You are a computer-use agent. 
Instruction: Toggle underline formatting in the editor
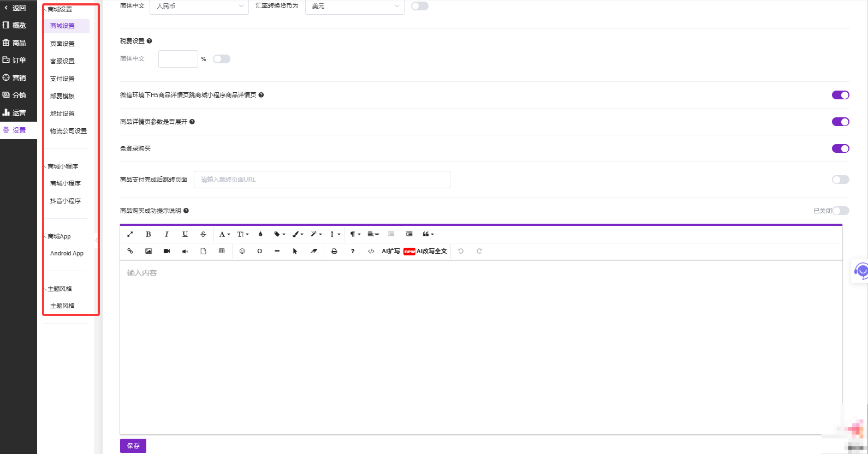[x=185, y=234]
